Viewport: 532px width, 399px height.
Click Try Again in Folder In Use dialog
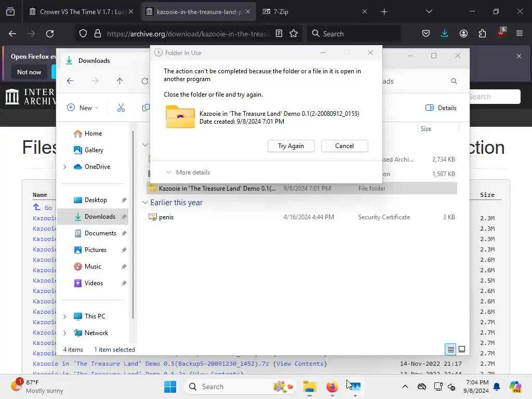pyautogui.click(x=291, y=146)
